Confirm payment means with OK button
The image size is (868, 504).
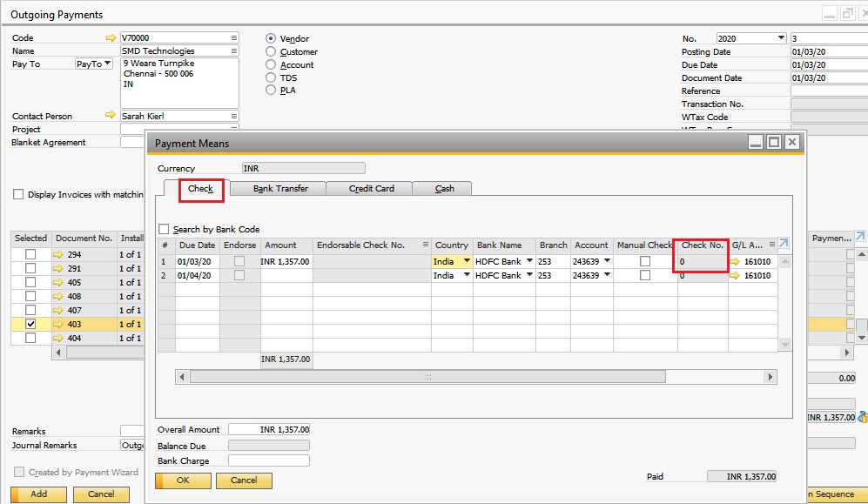182,480
